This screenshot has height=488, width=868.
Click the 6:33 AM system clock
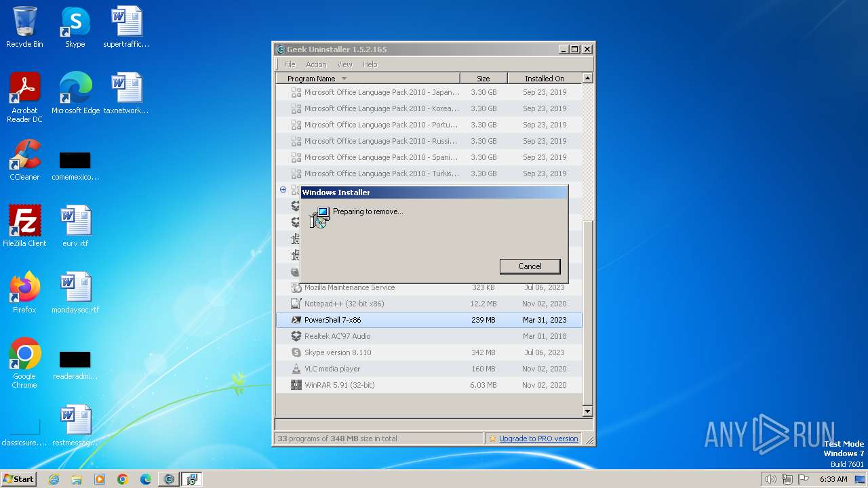[x=833, y=479]
